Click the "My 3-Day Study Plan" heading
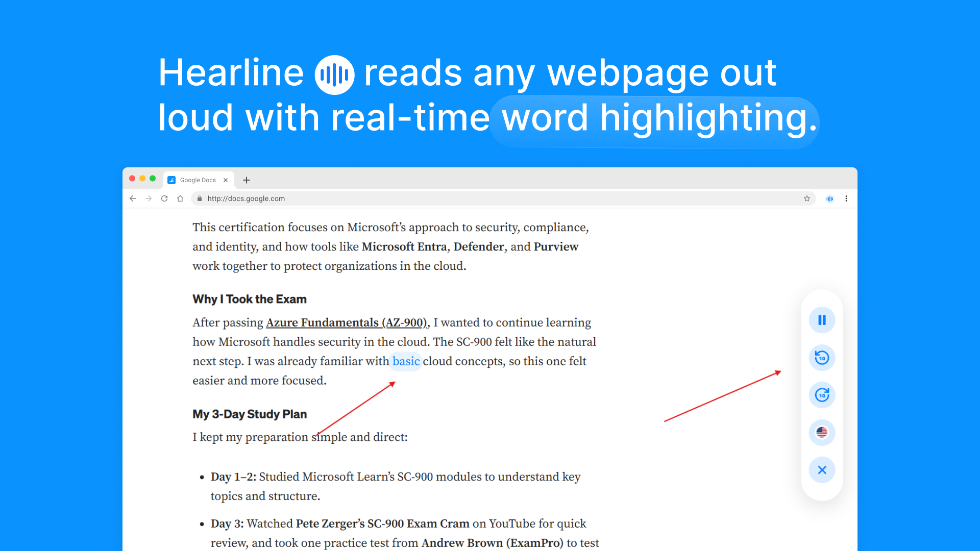 (x=250, y=414)
